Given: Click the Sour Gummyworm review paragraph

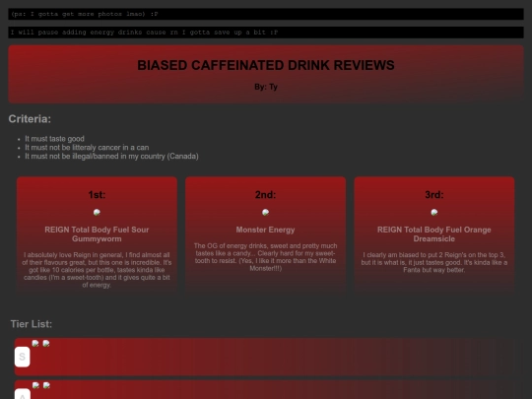Looking at the screenshot, I should point(97,270).
